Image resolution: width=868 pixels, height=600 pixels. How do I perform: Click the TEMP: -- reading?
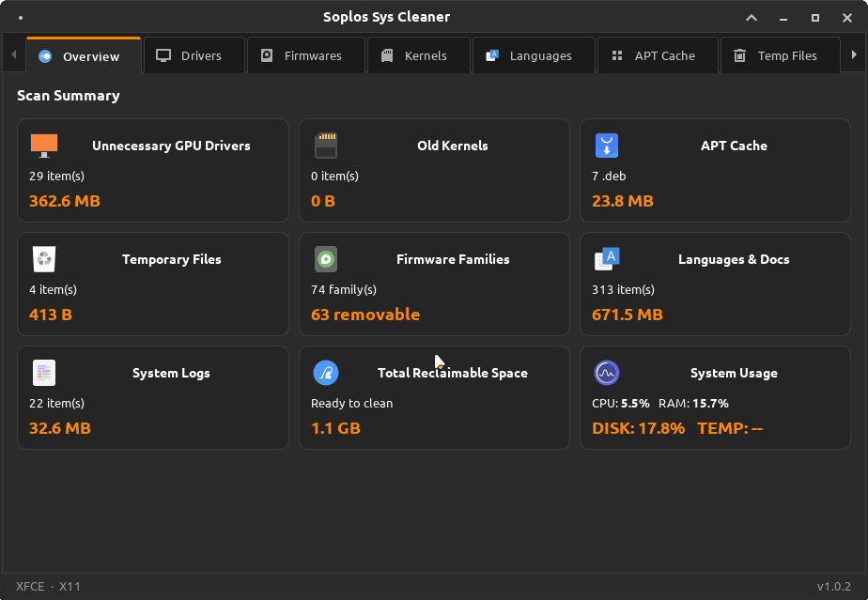click(730, 428)
